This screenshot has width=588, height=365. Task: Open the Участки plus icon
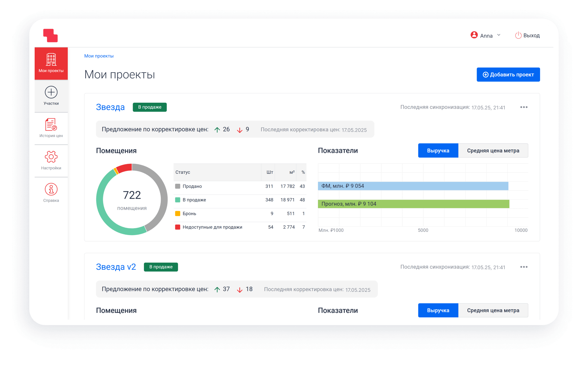pyautogui.click(x=51, y=92)
